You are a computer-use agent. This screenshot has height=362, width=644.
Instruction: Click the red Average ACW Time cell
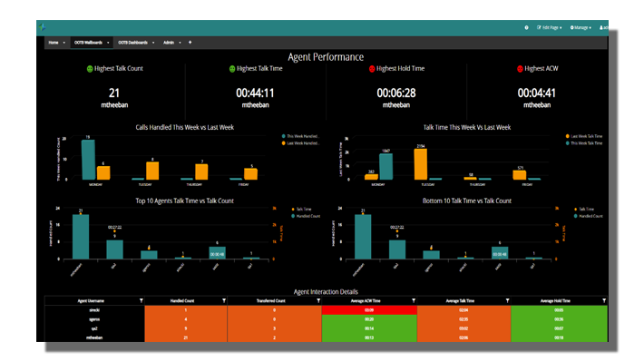pyautogui.click(x=369, y=309)
